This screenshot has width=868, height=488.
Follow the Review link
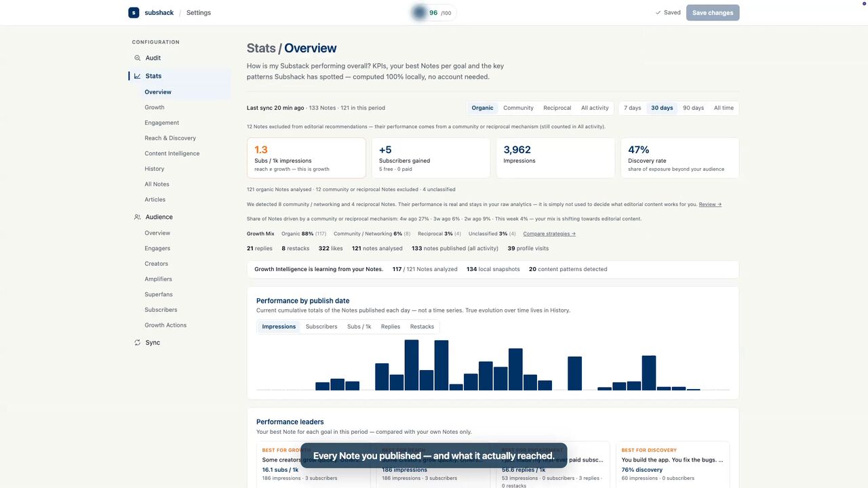pyautogui.click(x=710, y=204)
